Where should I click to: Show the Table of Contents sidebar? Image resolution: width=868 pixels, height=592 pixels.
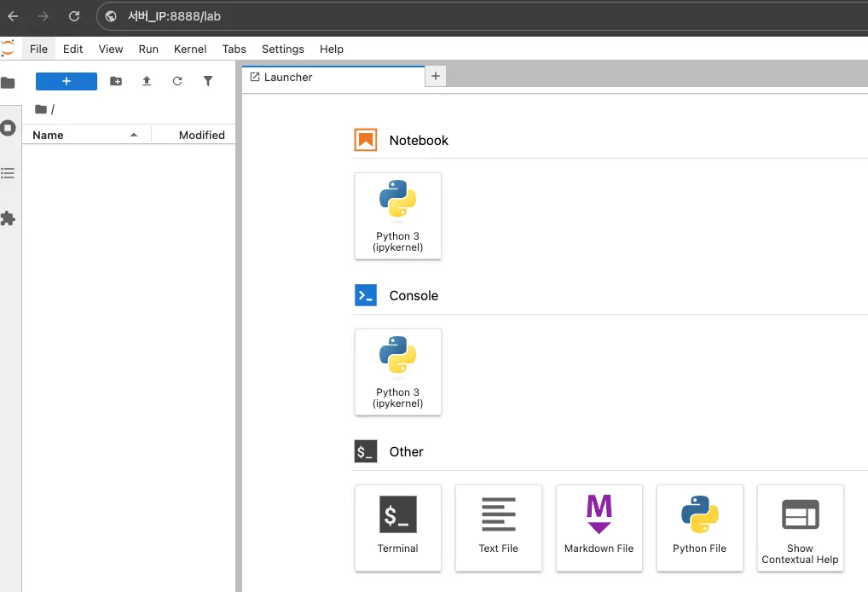tap(9, 173)
